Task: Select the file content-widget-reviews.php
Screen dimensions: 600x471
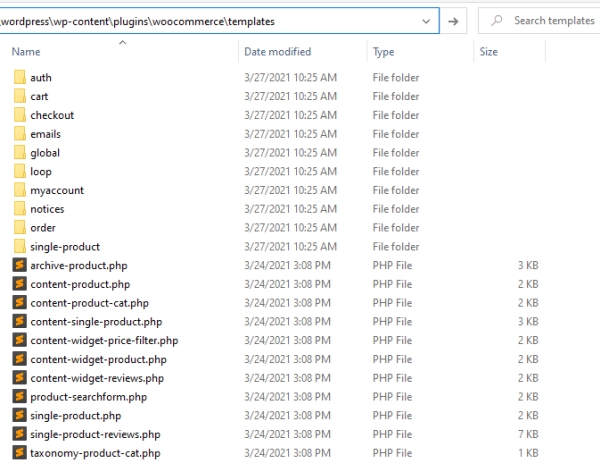Action: click(97, 378)
